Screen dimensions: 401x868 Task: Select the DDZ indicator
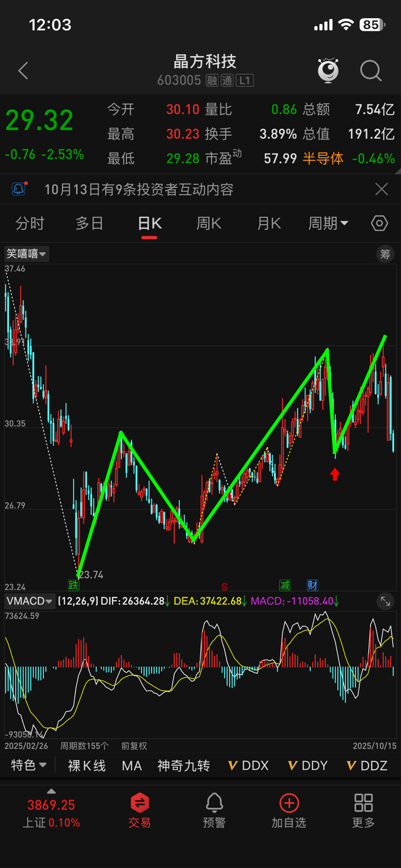coord(367,766)
